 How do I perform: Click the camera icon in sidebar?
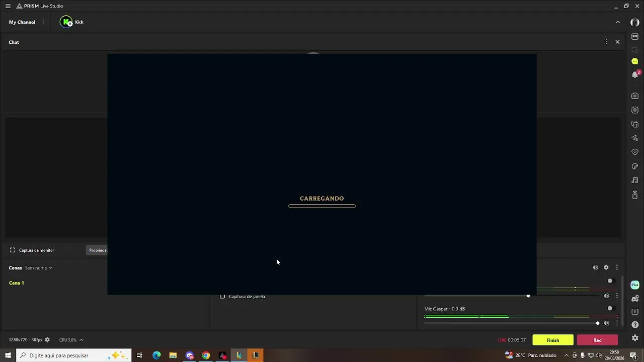(x=635, y=96)
